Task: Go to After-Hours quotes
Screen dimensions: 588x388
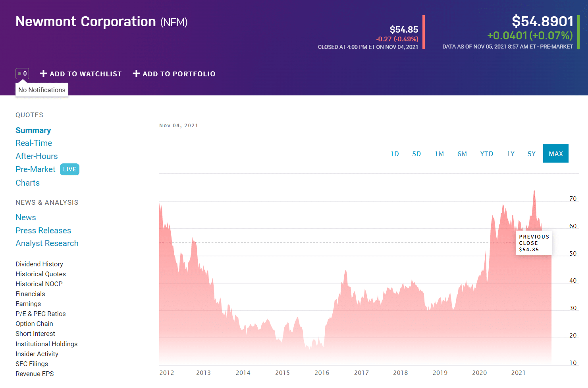Action: pyautogui.click(x=37, y=156)
